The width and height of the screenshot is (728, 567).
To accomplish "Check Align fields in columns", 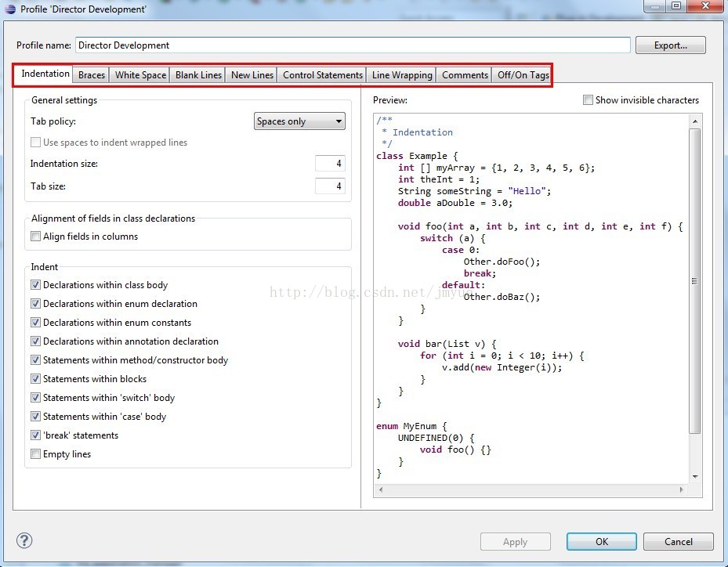I will (35, 237).
